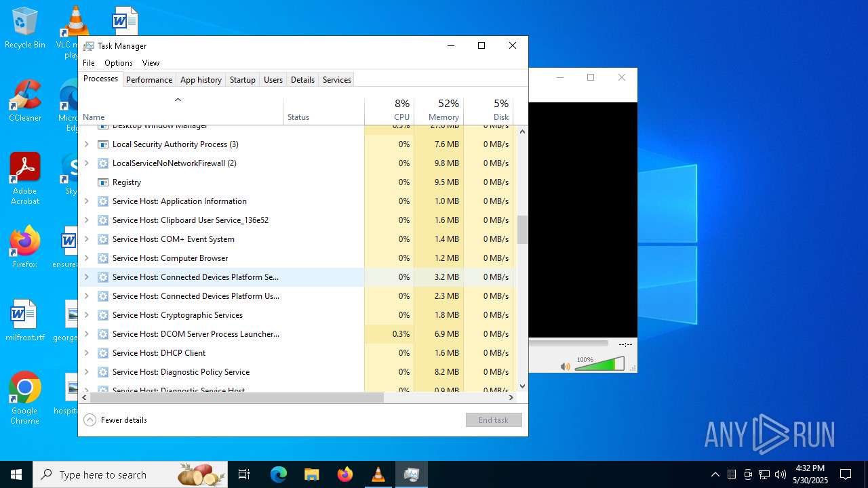Open Microsoft Edge from the taskbar
The height and width of the screenshot is (488, 868).
[279, 474]
